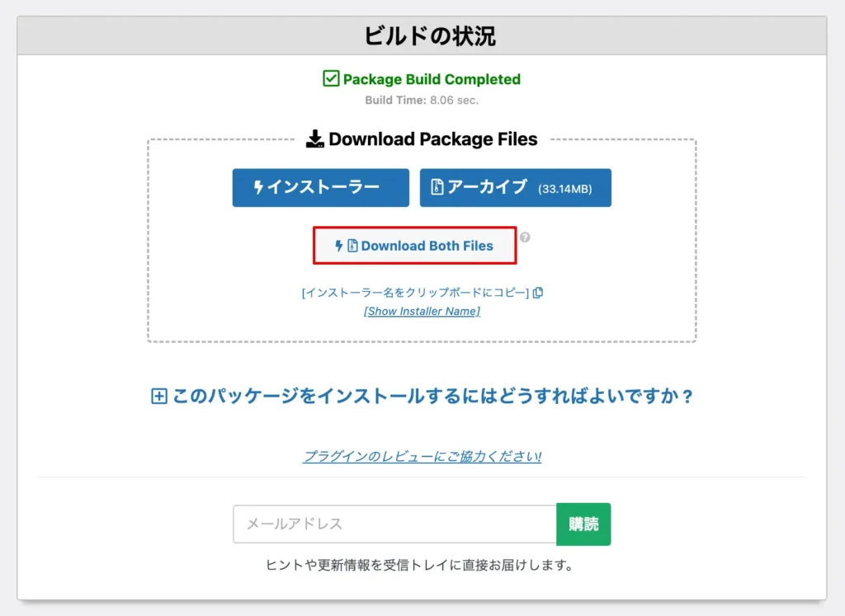
Task: Click the green 購読 subscribe button
Action: (583, 524)
